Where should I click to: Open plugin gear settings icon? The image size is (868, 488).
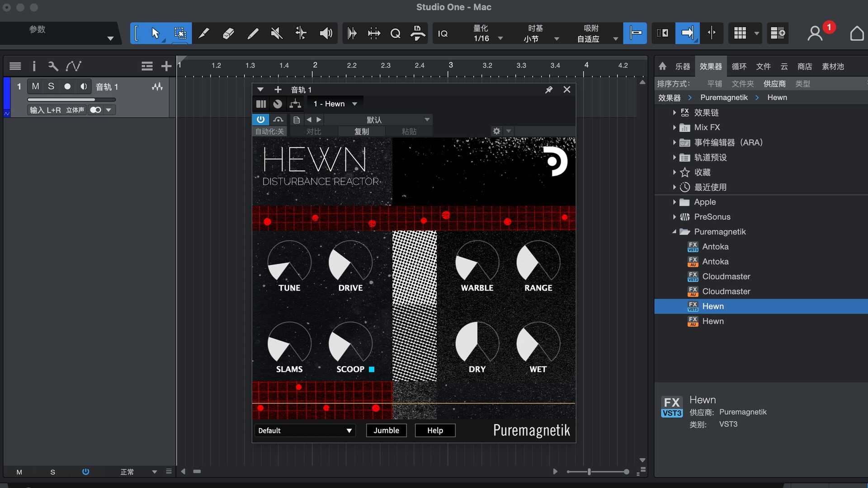pos(496,131)
